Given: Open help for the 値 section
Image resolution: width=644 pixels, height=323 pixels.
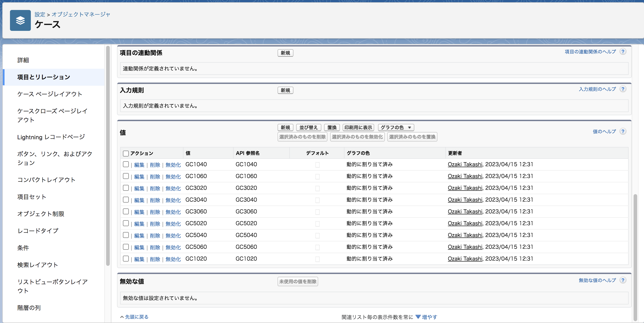Looking at the screenshot, I should 623,131.
